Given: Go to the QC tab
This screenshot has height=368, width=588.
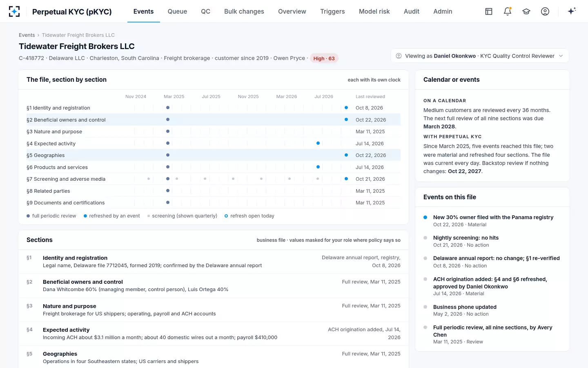Looking at the screenshot, I should (205, 11).
